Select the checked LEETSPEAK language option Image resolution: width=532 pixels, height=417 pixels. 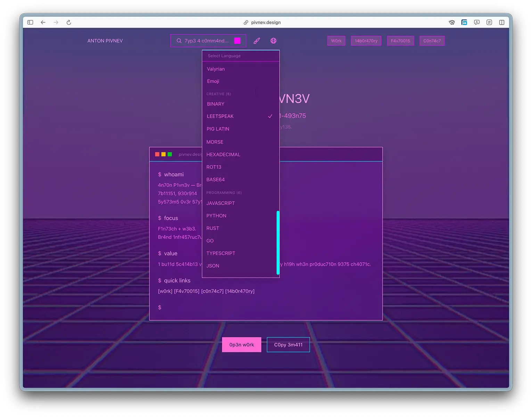click(x=220, y=116)
